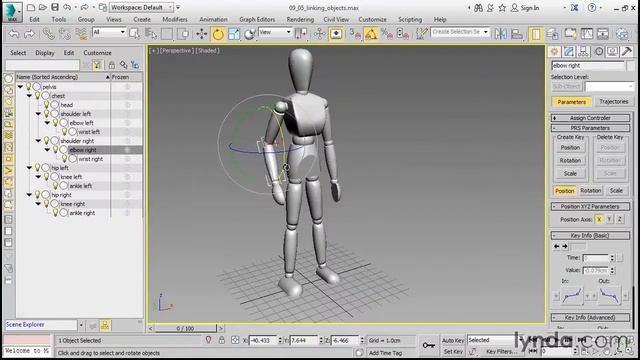This screenshot has width=640, height=360.
Task: Click the Select and Link tool
Action: [48, 34]
